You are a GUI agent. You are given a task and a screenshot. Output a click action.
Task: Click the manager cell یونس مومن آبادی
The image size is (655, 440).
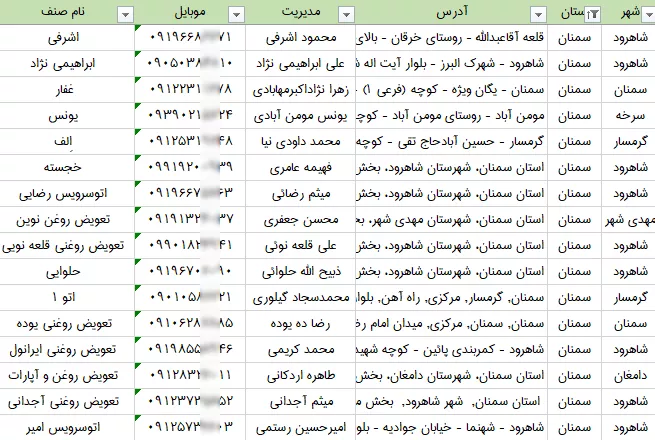point(300,116)
